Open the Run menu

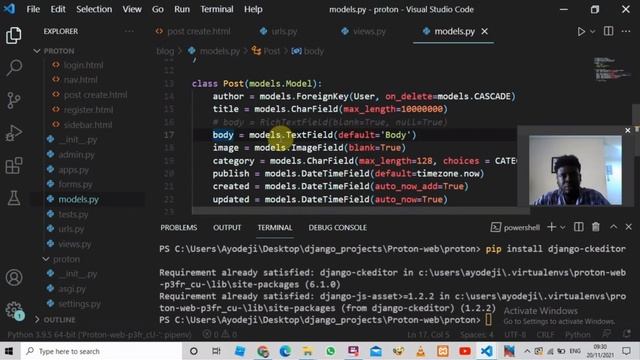tap(182, 9)
